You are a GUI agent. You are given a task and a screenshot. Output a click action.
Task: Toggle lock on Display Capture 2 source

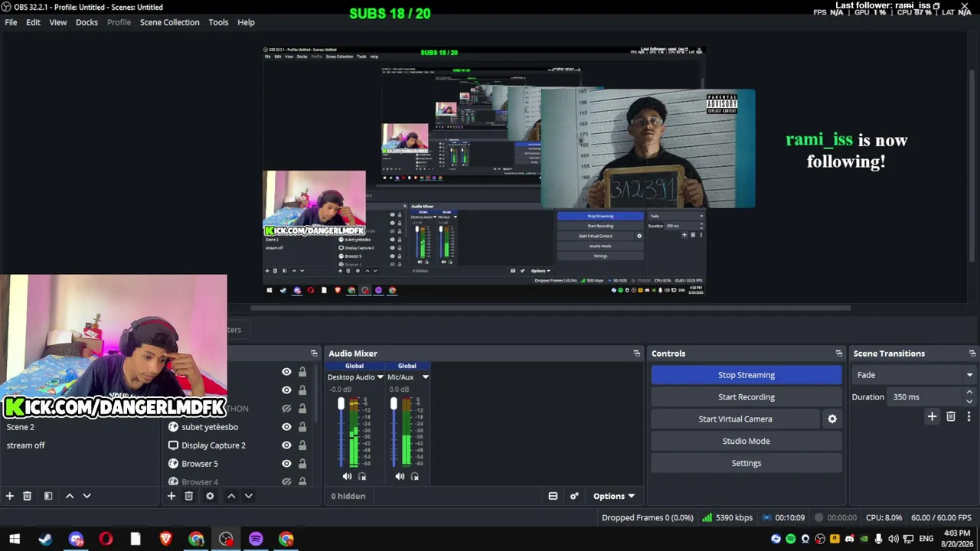click(302, 445)
